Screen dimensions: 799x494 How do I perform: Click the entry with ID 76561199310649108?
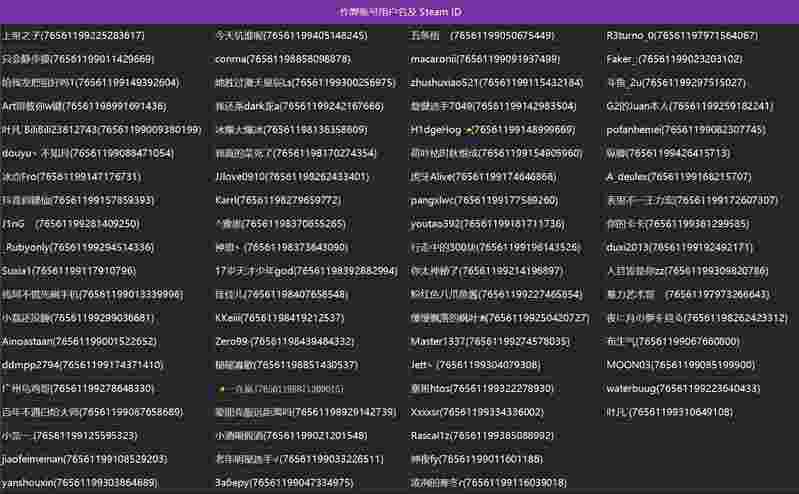(670, 412)
